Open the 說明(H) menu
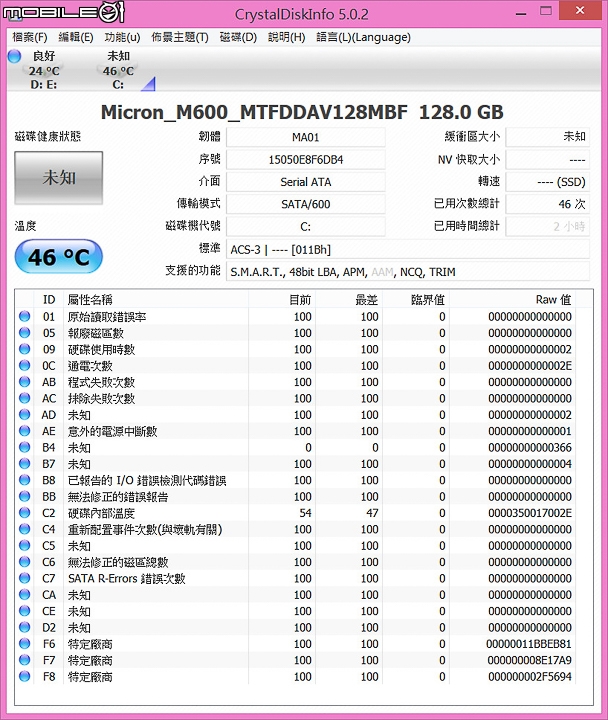 click(287, 37)
